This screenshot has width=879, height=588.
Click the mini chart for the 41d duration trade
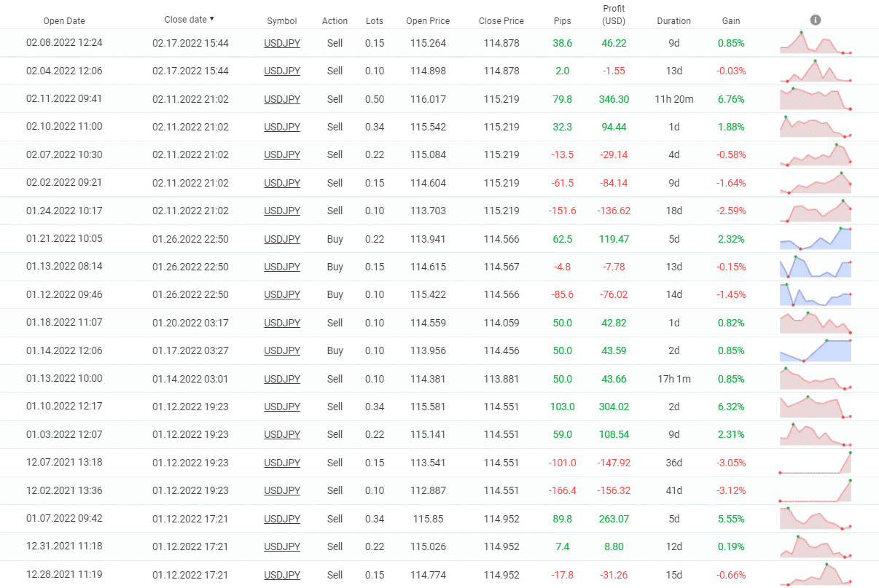pyautogui.click(x=815, y=490)
